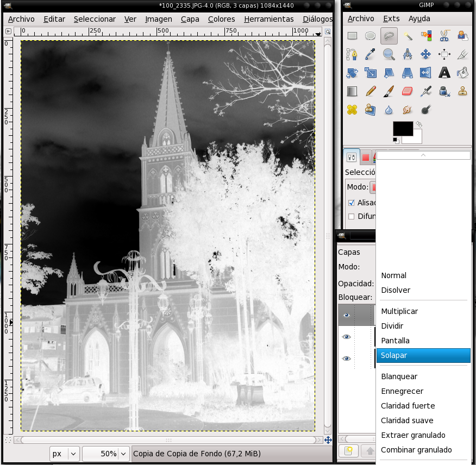Hide the top layer via eye icon
Screen dimensions: 476x465
point(346,315)
